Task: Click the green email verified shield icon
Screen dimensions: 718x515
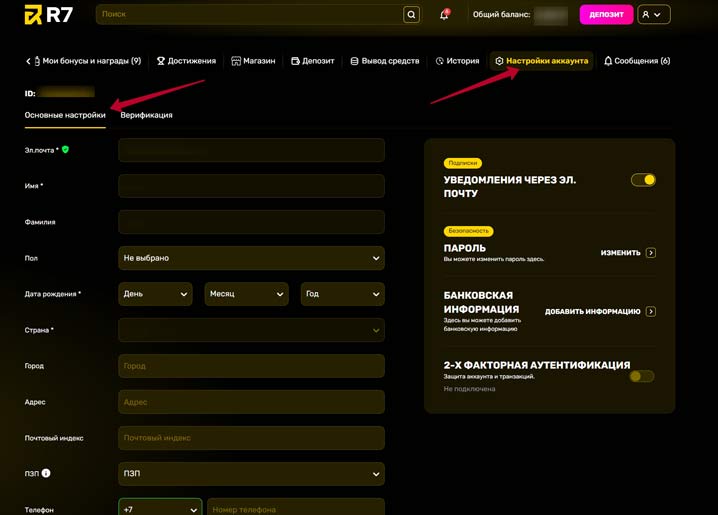Action: click(x=66, y=150)
